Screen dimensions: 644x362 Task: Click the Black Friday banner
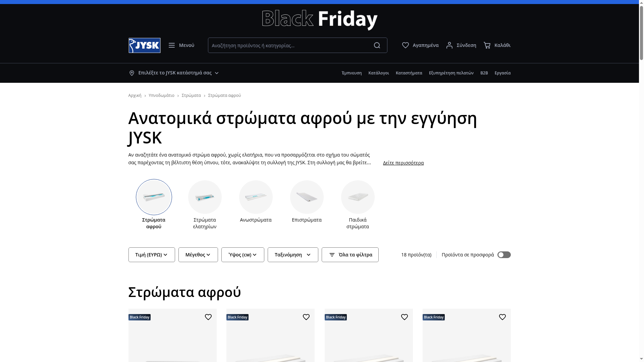pos(320,19)
